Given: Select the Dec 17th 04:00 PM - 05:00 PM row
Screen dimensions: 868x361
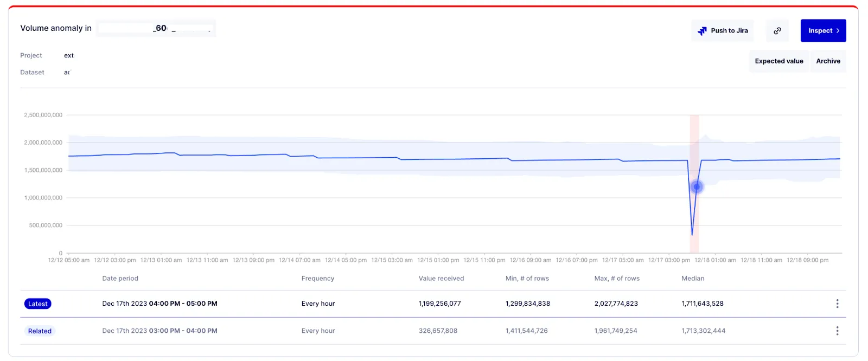Looking at the screenshot, I should [x=159, y=304].
